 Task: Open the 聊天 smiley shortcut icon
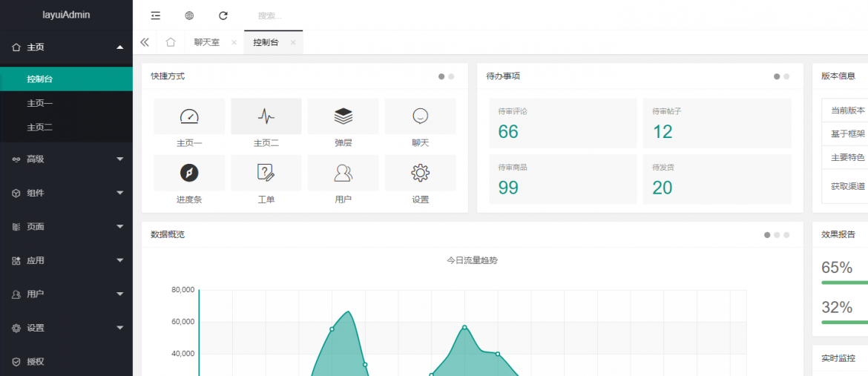click(x=420, y=116)
